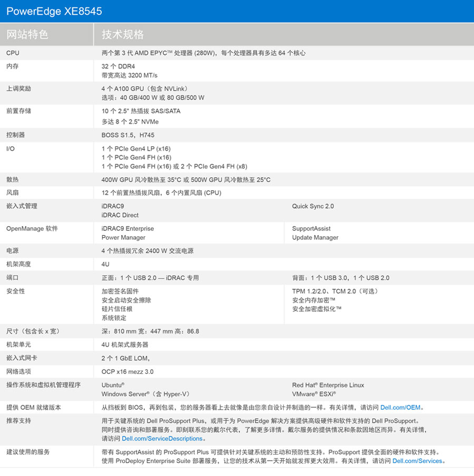Select the 网站特色 column header
This screenshot has width=474, height=476.
pyautogui.click(x=27, y=34)
